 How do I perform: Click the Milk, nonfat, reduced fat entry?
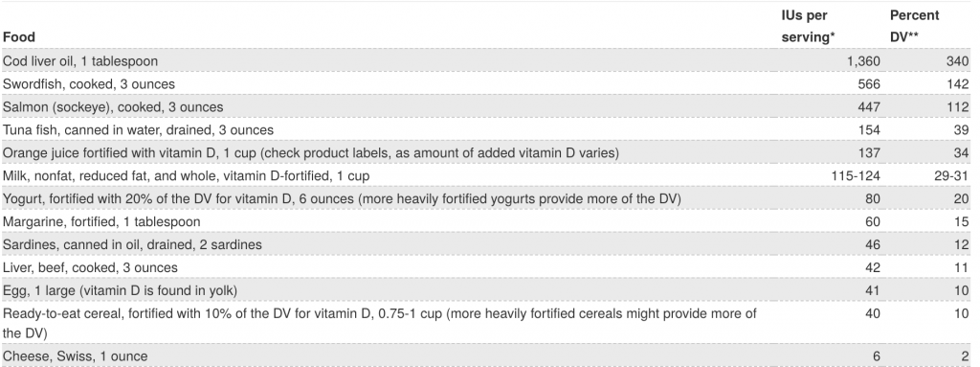click(187, 176)
